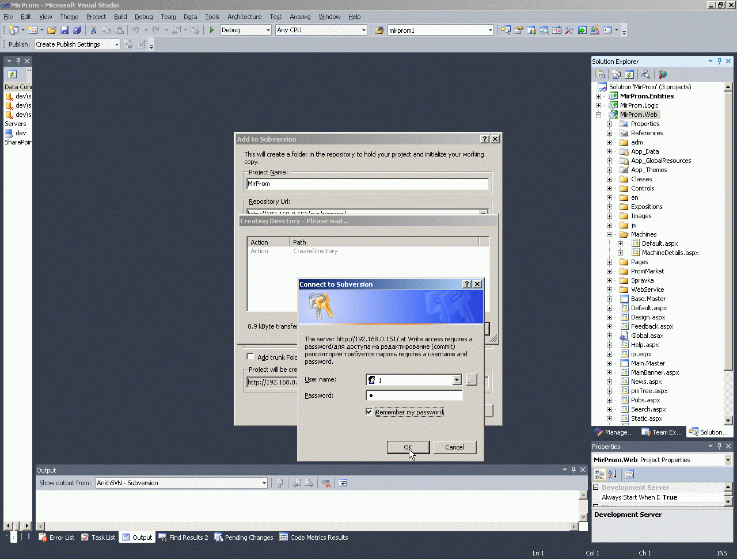Open the Create Publish Settings dropdown
The image size is (737, 560).
point(116,44)
